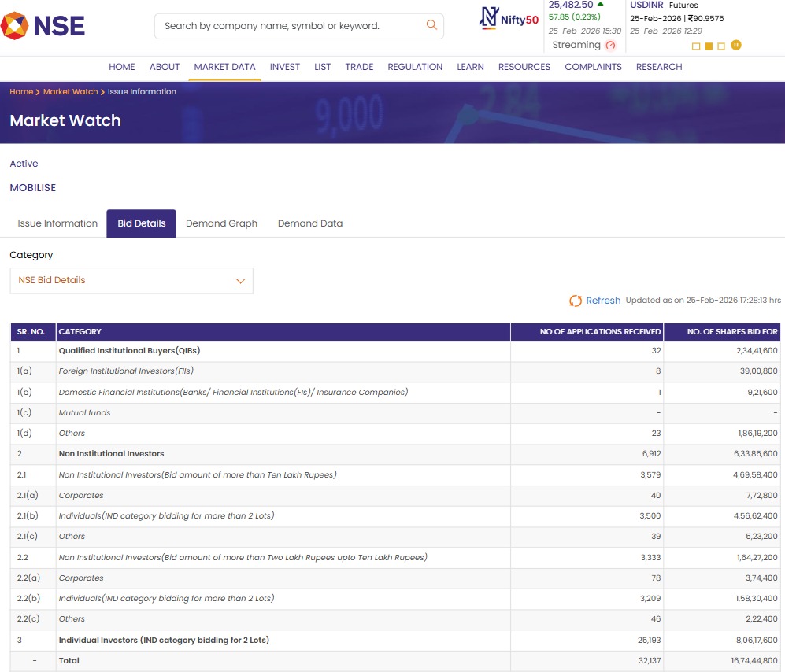Switch to Bid Details tab
Screen dimensions: 785x672
pyautogui.click(x=141, y=223)
